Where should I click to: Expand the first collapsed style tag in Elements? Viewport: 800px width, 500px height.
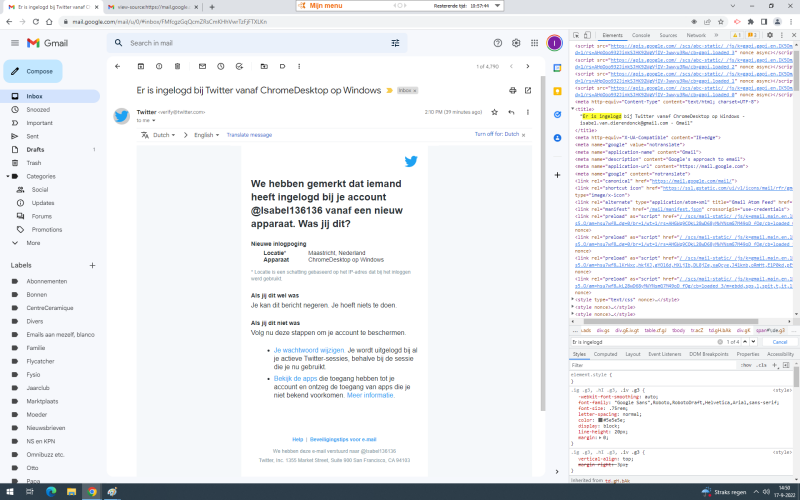tap(573, 300)
